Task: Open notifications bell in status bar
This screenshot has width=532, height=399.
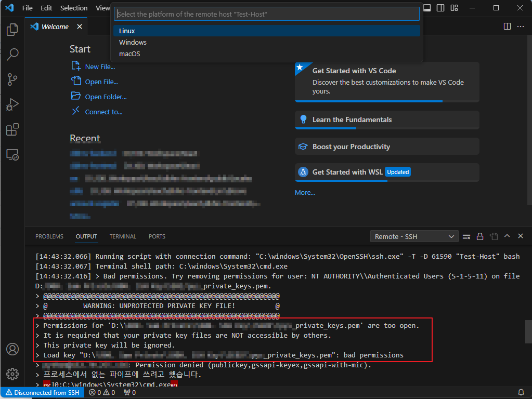Action: [x=521, y=392]
